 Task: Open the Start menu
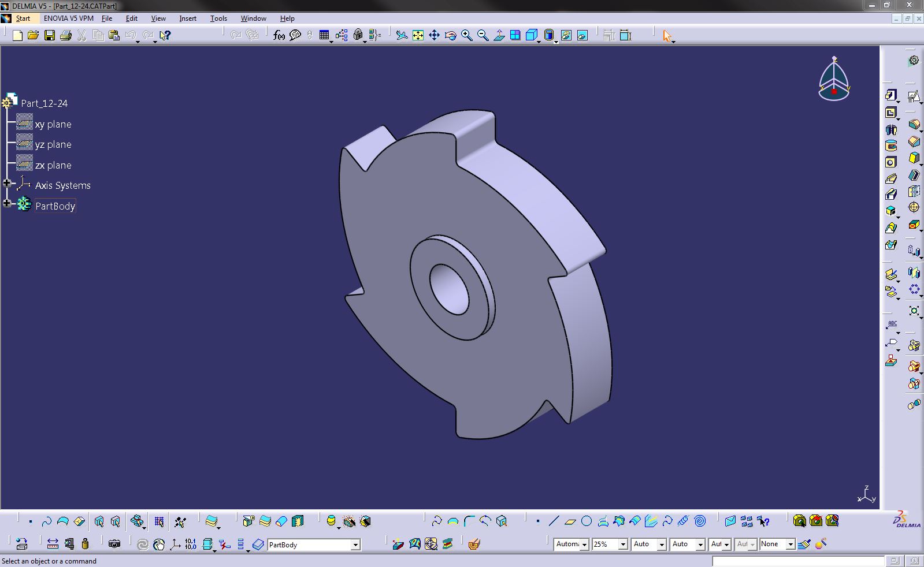point(23,18)
